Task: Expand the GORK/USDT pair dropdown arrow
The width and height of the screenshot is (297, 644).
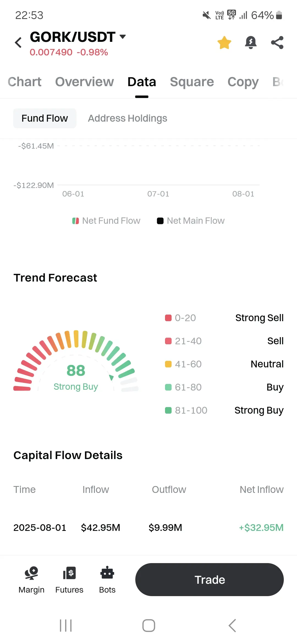Action: pyautogui.click(x=123, y=37)
